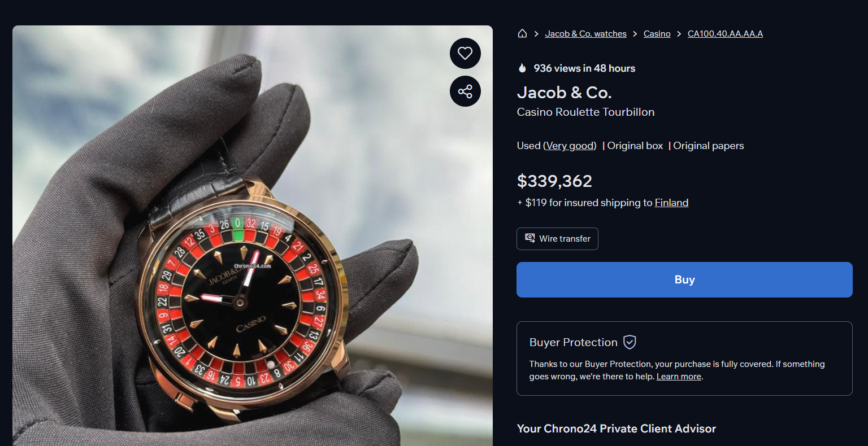Click the $339,362 price text
The image size is (868, 446).
[x=554, y=181]
